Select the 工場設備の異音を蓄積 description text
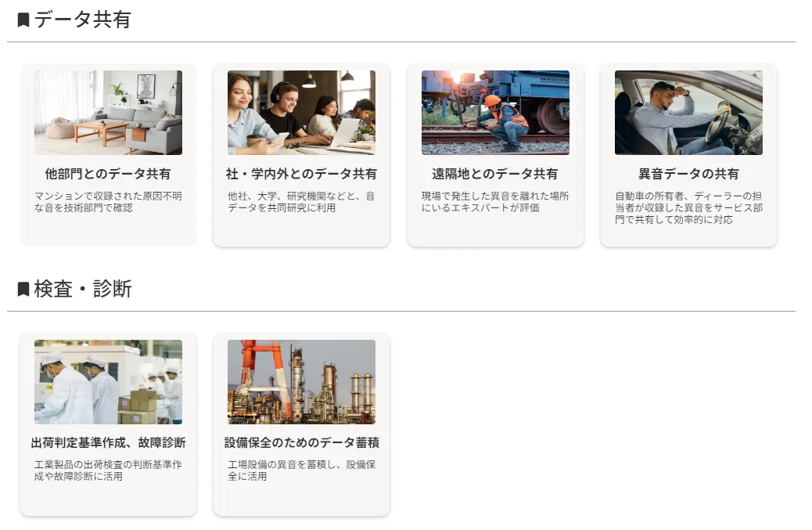Image resolution: width=812 pixels, height=530 pixels. 301,471
